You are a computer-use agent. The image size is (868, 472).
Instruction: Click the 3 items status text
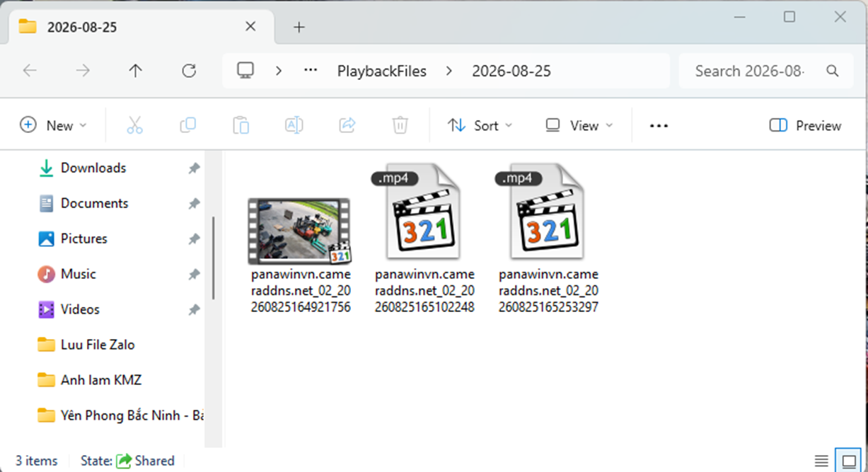pyautogui.click(x=37, y=461)
